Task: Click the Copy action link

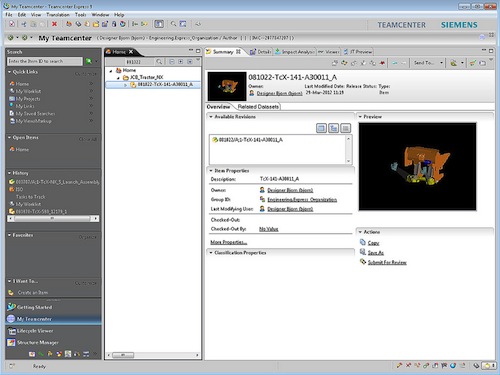Action: [x=373, y=243]
